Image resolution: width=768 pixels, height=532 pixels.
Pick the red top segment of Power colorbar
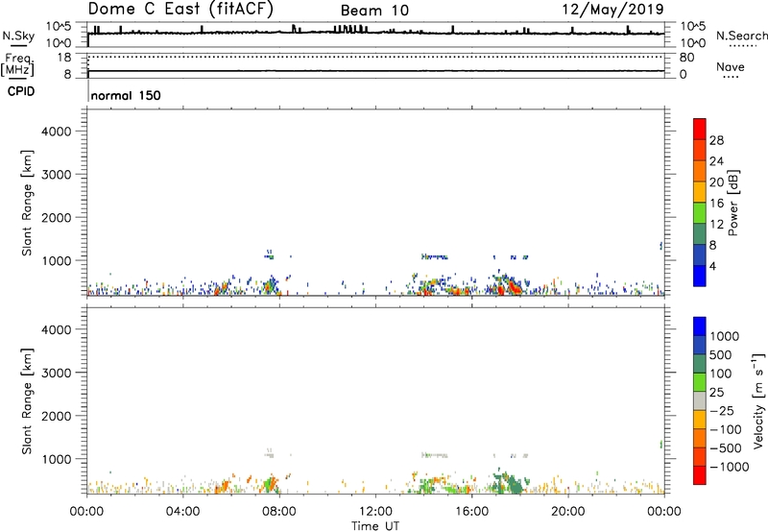(700, 129)
